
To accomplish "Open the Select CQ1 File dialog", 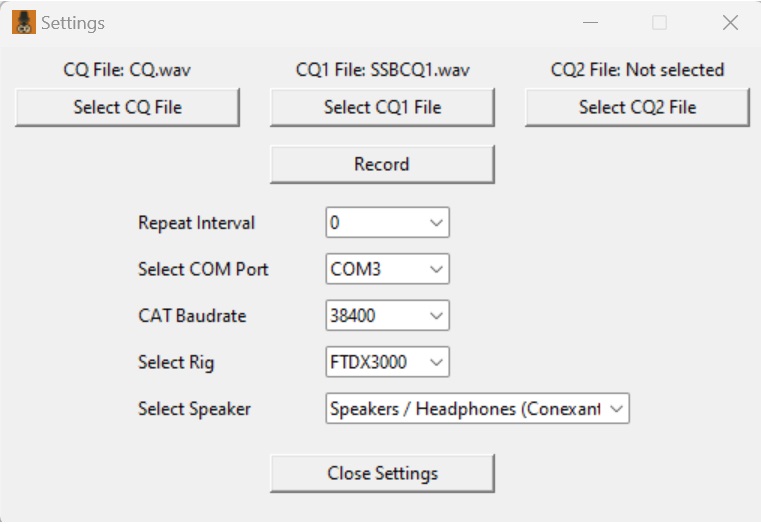I will click(x=382, y=107).
